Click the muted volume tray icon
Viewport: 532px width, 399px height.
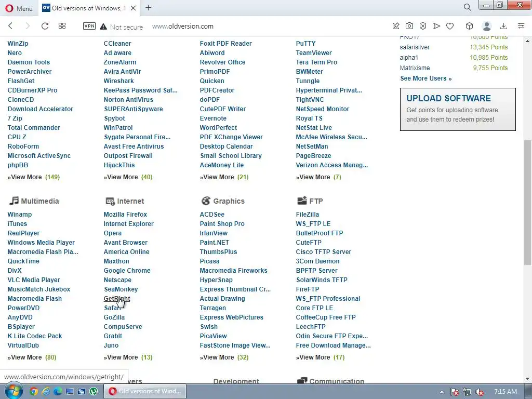click(x=480, y=392)
